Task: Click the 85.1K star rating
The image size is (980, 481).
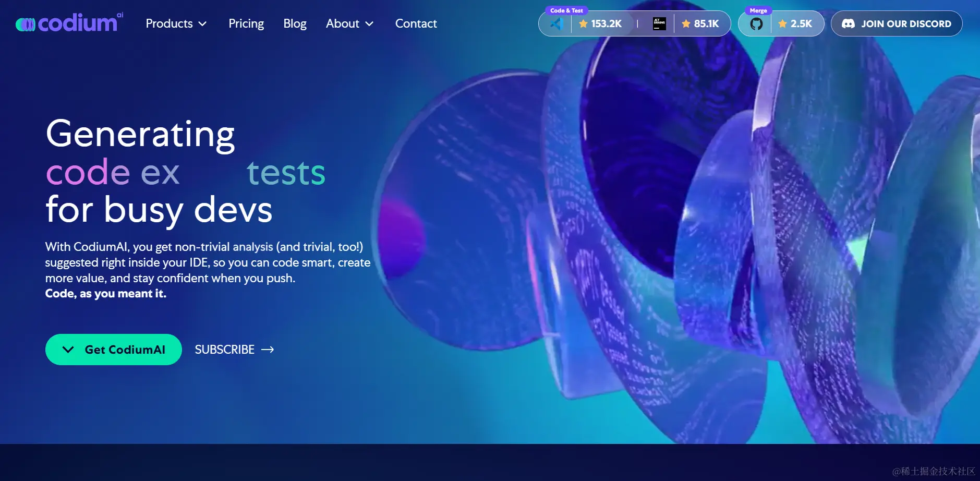Action: tap(700, 23)
